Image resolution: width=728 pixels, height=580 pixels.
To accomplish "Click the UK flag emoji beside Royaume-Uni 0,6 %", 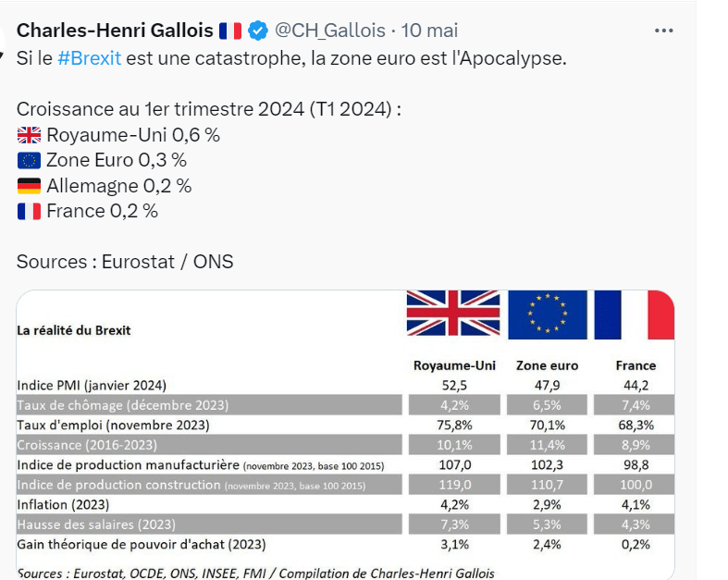I will [29, 135].
